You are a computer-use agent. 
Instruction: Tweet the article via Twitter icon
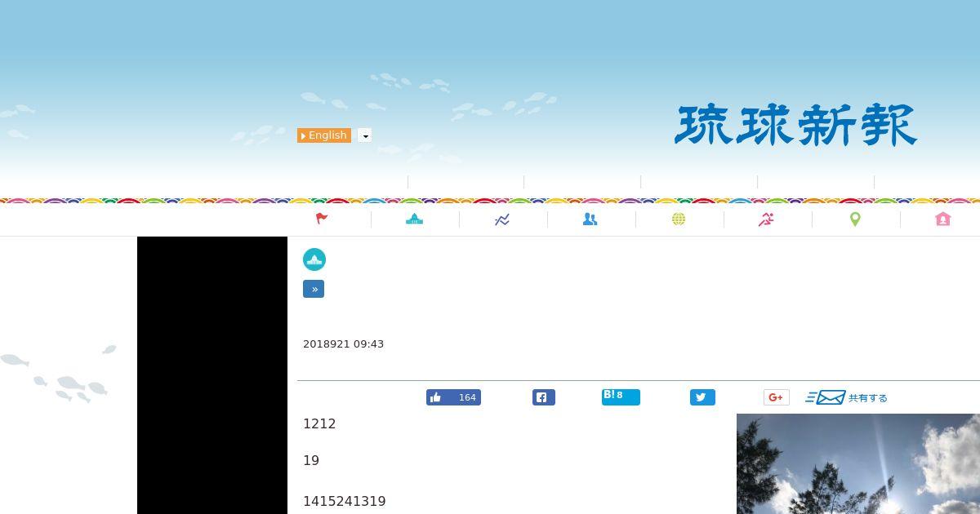[702, 397]
